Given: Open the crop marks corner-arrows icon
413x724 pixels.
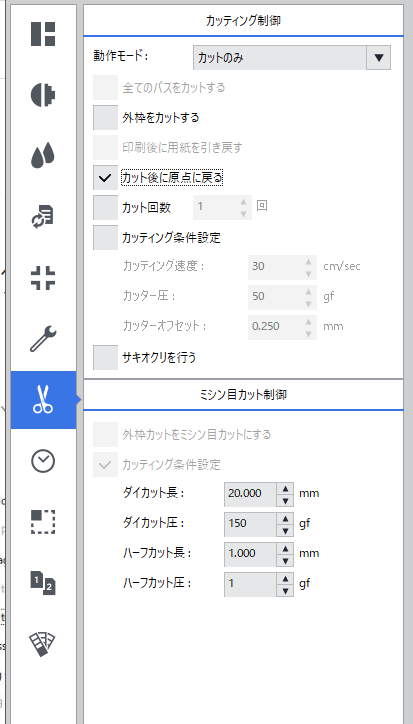Looking at the screenshot, I should pyautogui.click(x=43, y=278).
